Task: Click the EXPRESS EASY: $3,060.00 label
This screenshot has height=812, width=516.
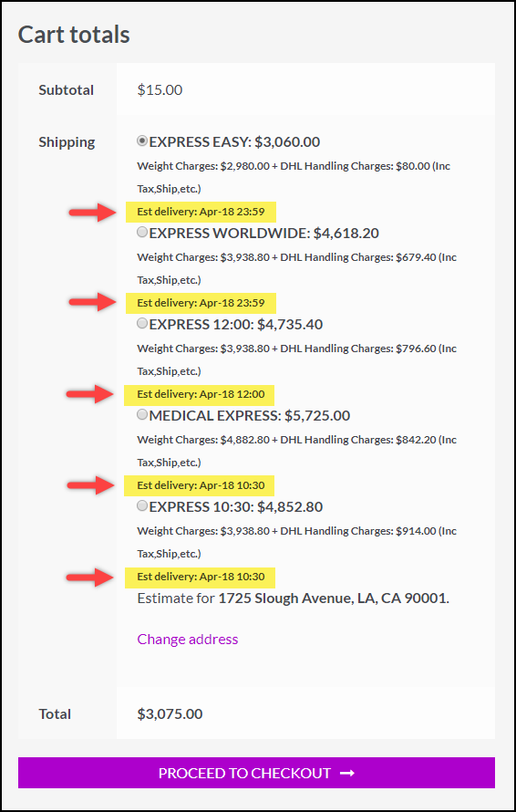Action: click(x=234, y=142)
